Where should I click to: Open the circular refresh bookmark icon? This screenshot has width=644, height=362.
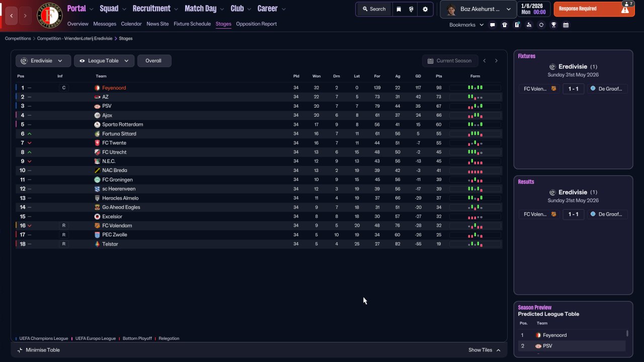(x=541, y=25)
